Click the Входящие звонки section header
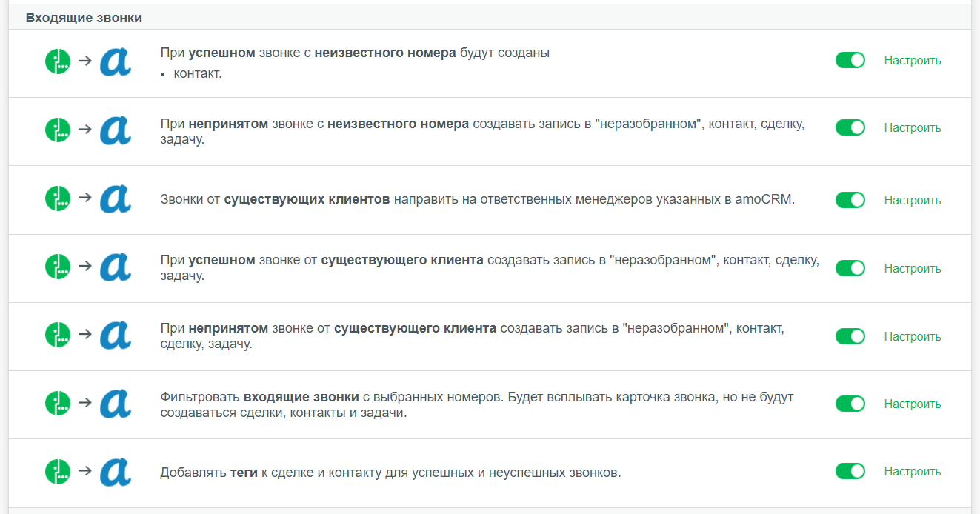 [x=84, y=18]
